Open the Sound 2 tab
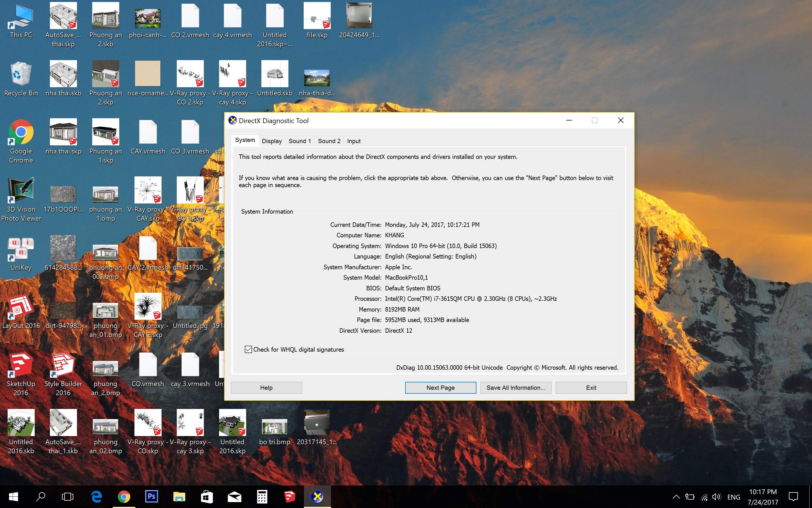 click(x=329, y=141)
